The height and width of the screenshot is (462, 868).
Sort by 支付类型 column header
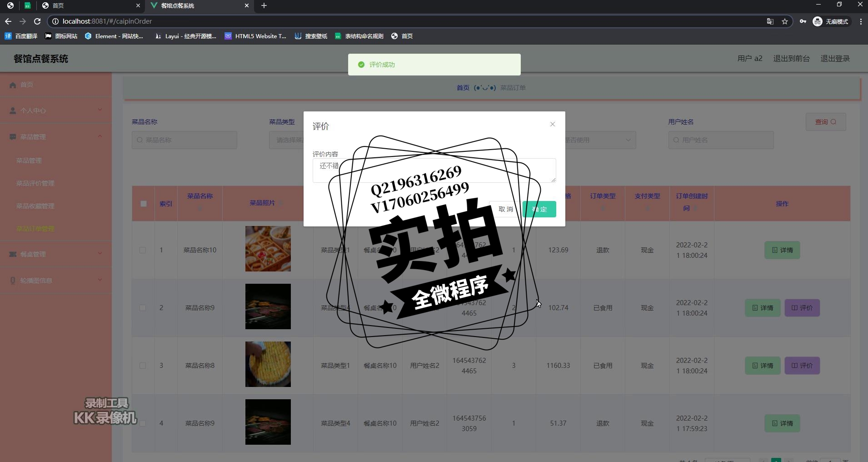point(647,203)
